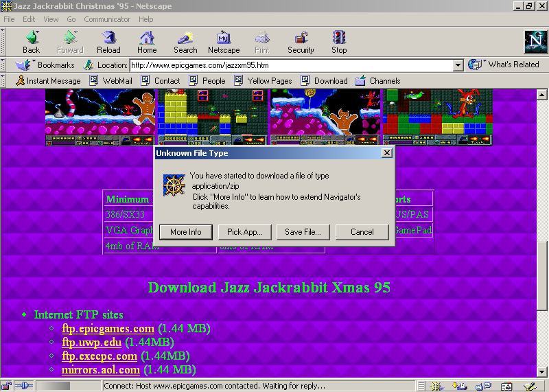Open the ftp.uwp.edu link
The width and height of the screenshot is (549, 392).
click(91, 343)
